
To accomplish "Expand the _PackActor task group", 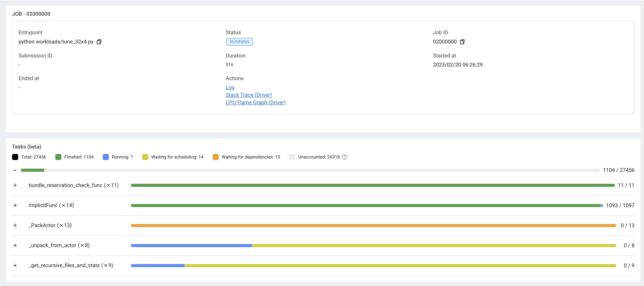I will [x=15, y=225].
